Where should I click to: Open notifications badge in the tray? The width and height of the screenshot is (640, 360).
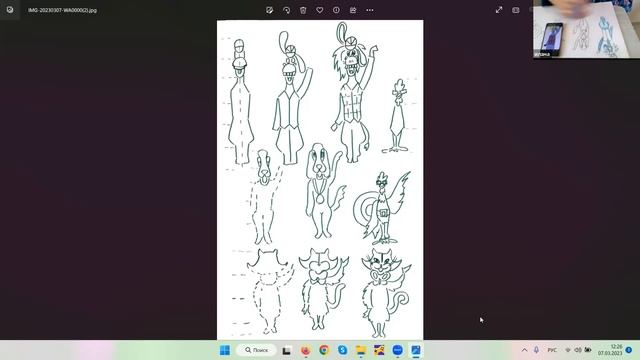tap(629, 350)
